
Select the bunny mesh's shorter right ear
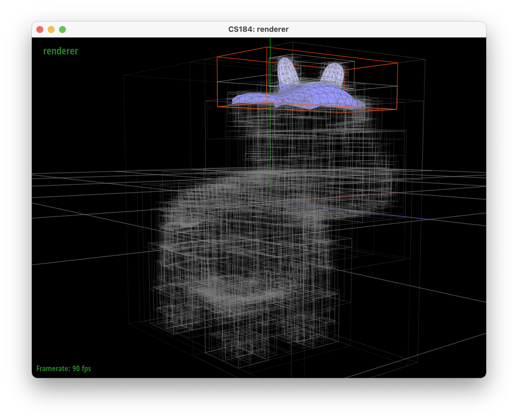pos(333,73)
